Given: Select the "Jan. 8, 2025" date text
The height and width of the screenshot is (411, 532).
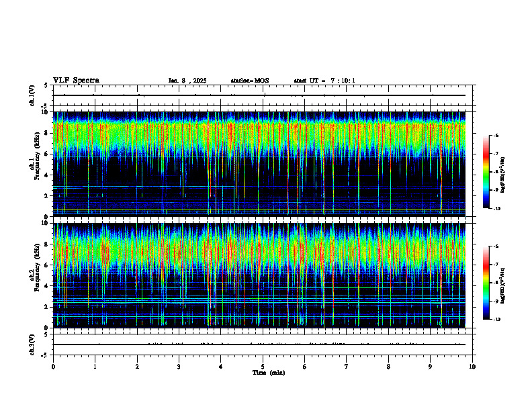Looking at the screenshot, I should [x=187, y=81].
